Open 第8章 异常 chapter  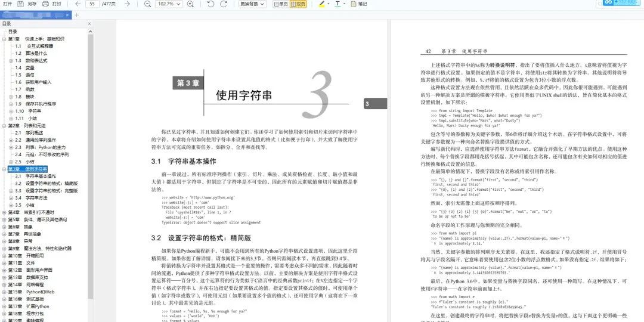[20, 241]
